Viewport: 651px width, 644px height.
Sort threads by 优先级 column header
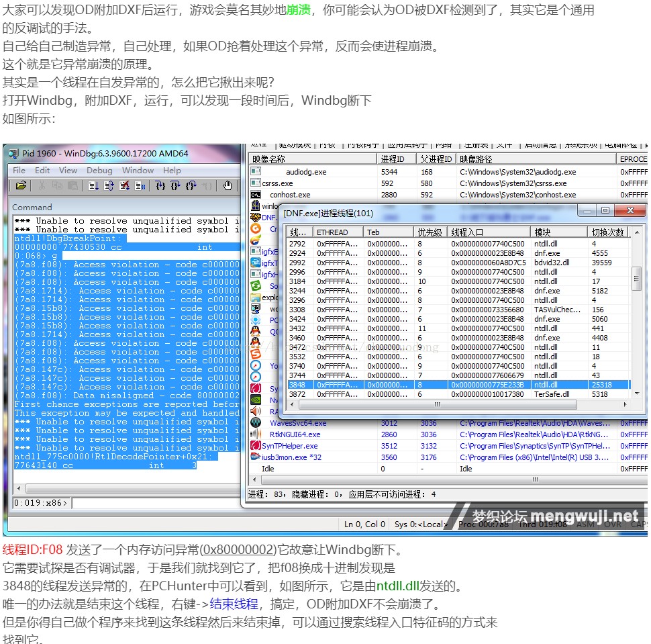(430, 232)
